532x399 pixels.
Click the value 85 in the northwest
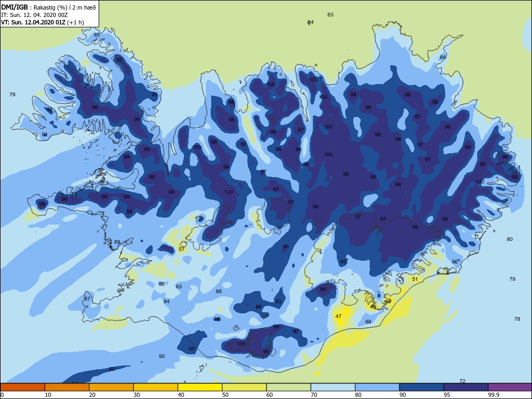(97, 35)
